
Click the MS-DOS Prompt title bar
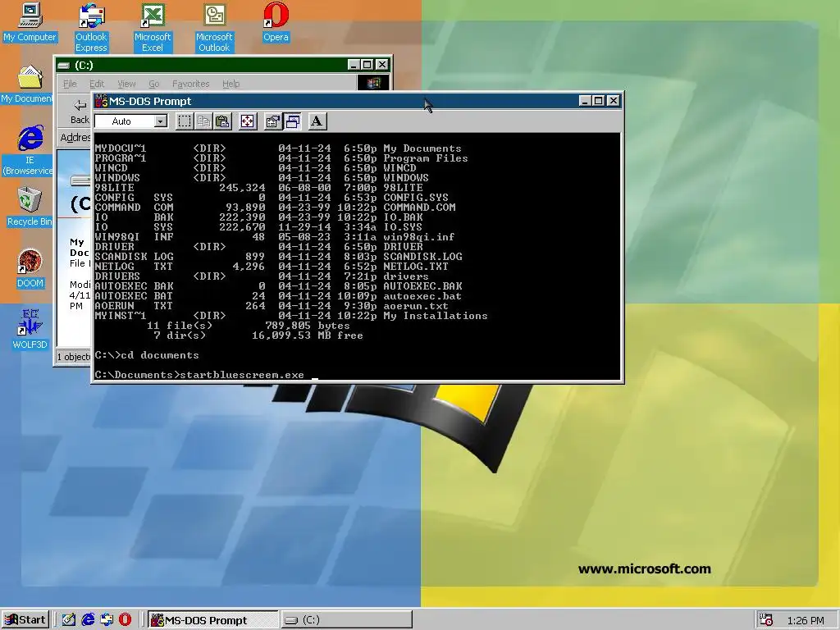coord(358,101)
